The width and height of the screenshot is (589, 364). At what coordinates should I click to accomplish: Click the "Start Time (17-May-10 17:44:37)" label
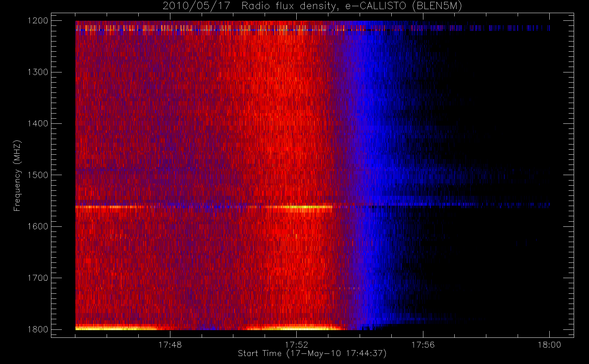coord(312,353)
